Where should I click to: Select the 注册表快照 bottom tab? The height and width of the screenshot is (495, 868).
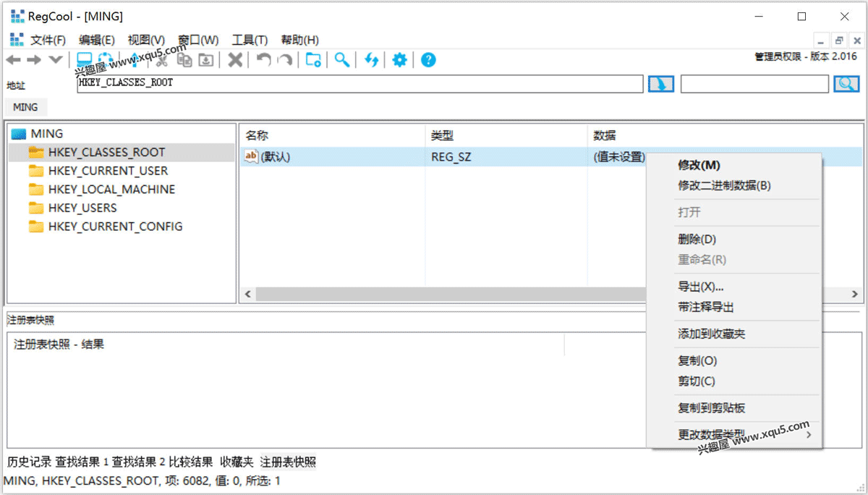(x=288, y=462)
